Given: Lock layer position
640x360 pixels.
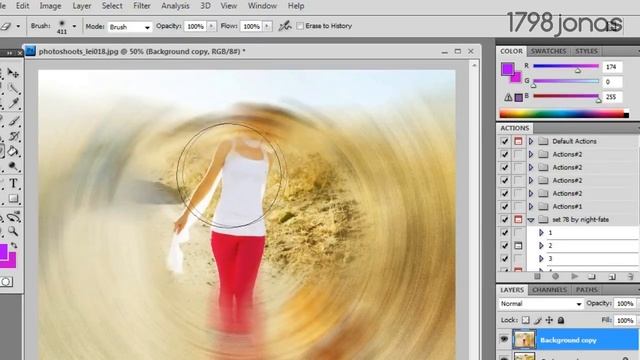Looking at the screenshot, I should tap(549, 320).
